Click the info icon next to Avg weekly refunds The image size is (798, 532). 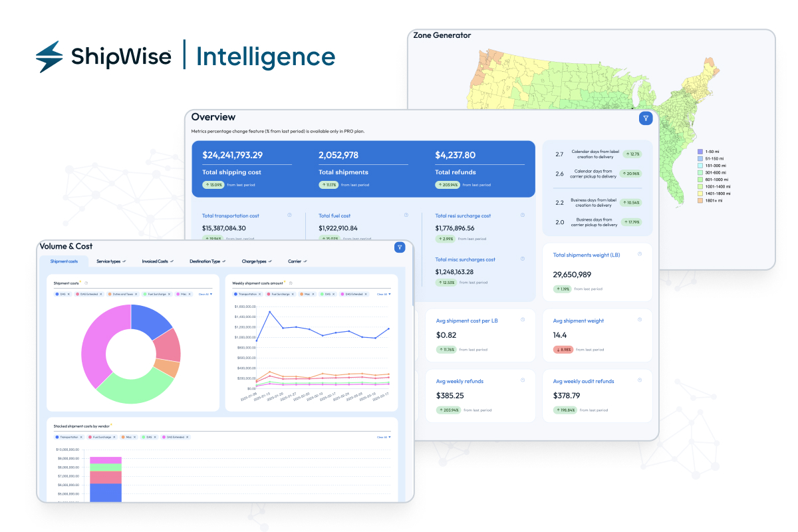523,380
